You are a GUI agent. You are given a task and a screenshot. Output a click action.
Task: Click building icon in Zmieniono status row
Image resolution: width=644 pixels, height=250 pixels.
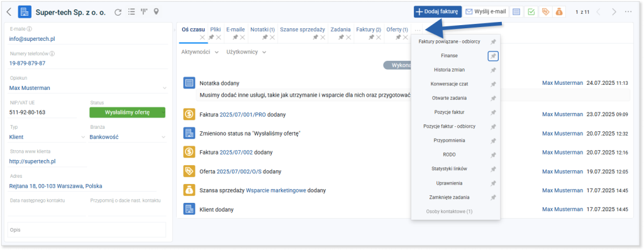coord(189,133)
